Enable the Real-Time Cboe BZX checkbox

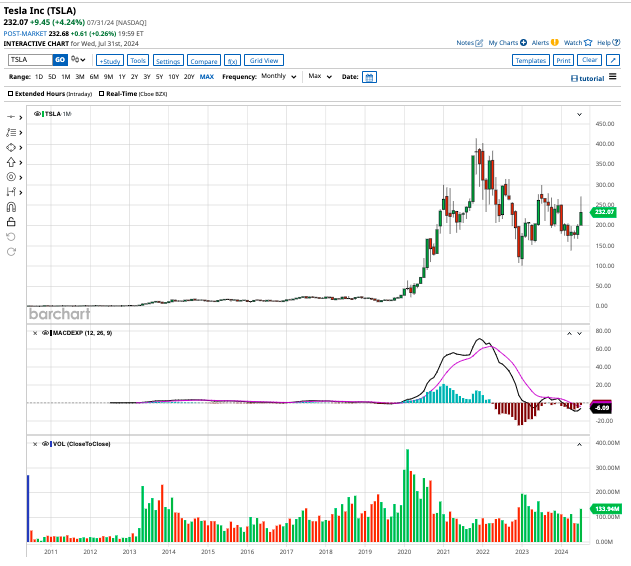point(101,93)
